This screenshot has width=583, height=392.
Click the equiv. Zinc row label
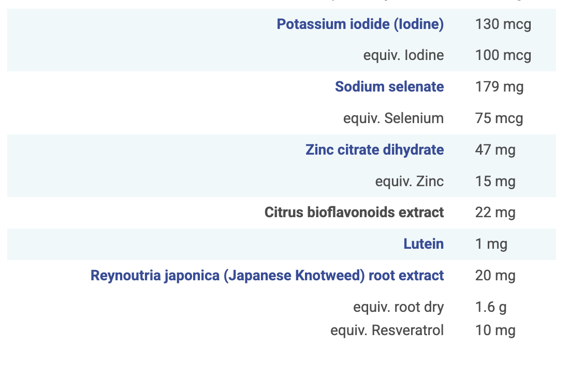click(x=409, y=182)
